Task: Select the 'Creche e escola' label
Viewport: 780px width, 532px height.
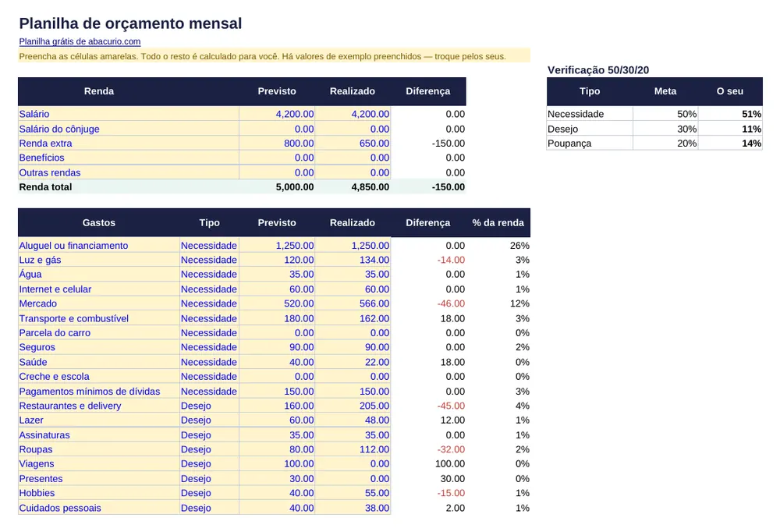Action: pyautogui.click(x=55, y=377)
